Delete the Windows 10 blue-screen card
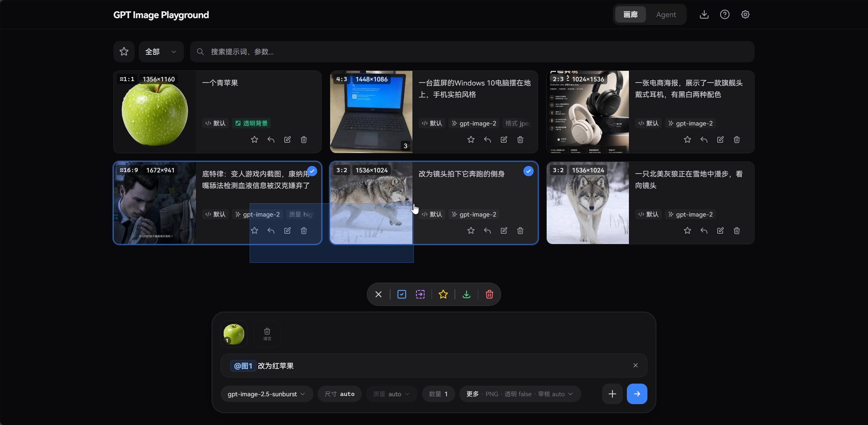The width and height of the screenshot is (868, 425). click(x=520, y=140)
